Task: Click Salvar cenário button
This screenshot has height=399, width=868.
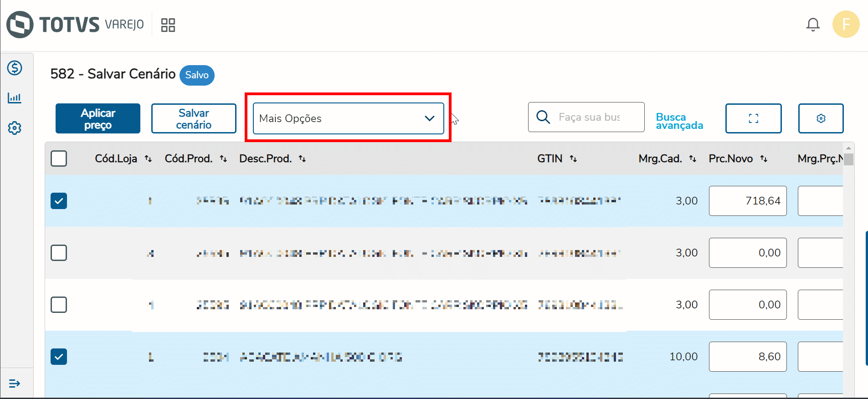Action: pyautogui.click(x=194, y=118)
